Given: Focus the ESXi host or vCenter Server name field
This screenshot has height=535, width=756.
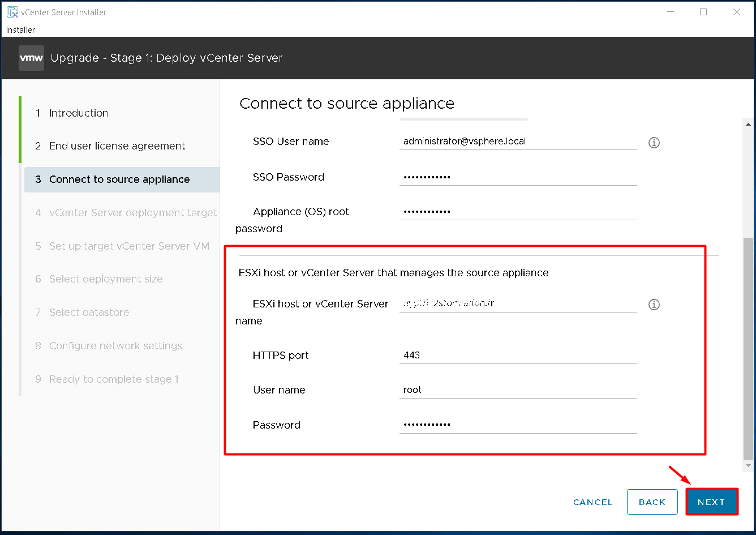Looking at the screenshot, I should click(518, 303).
